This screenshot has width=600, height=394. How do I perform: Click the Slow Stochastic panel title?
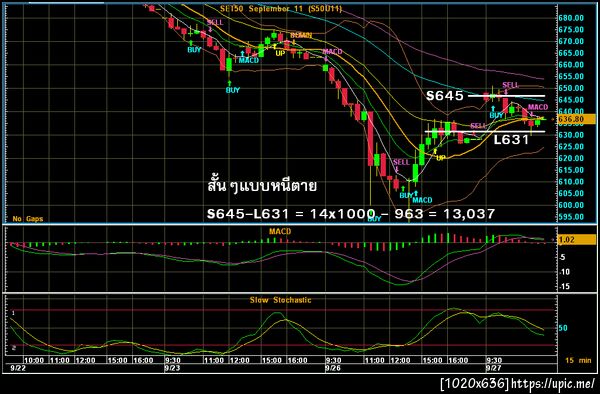click(280, 300)
